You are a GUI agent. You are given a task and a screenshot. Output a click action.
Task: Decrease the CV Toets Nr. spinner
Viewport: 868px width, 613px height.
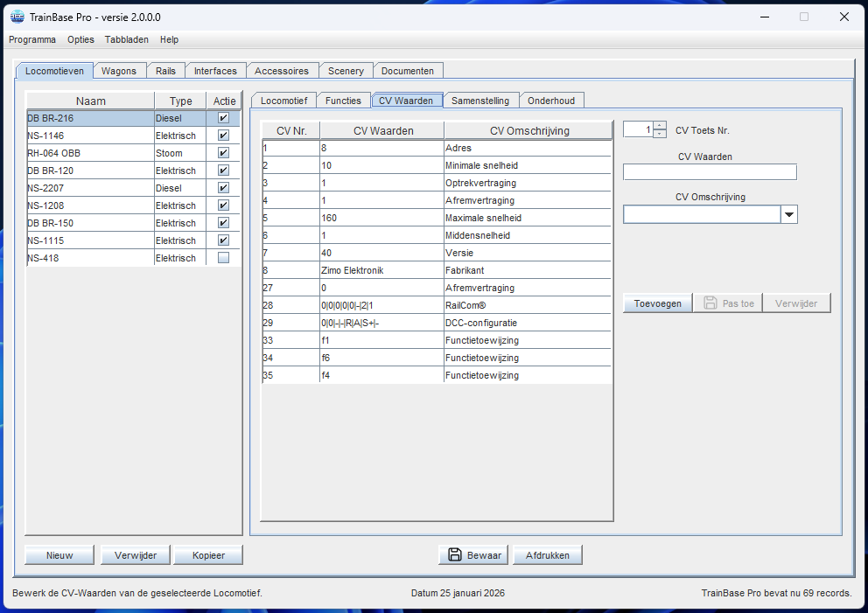point(660,134)
